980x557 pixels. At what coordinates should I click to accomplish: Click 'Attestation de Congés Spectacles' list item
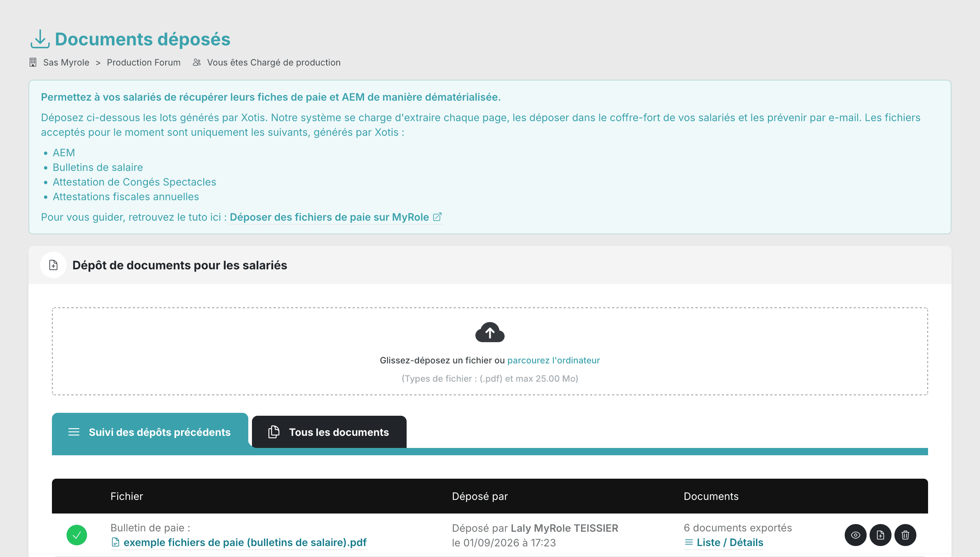(x=134, y=182)
